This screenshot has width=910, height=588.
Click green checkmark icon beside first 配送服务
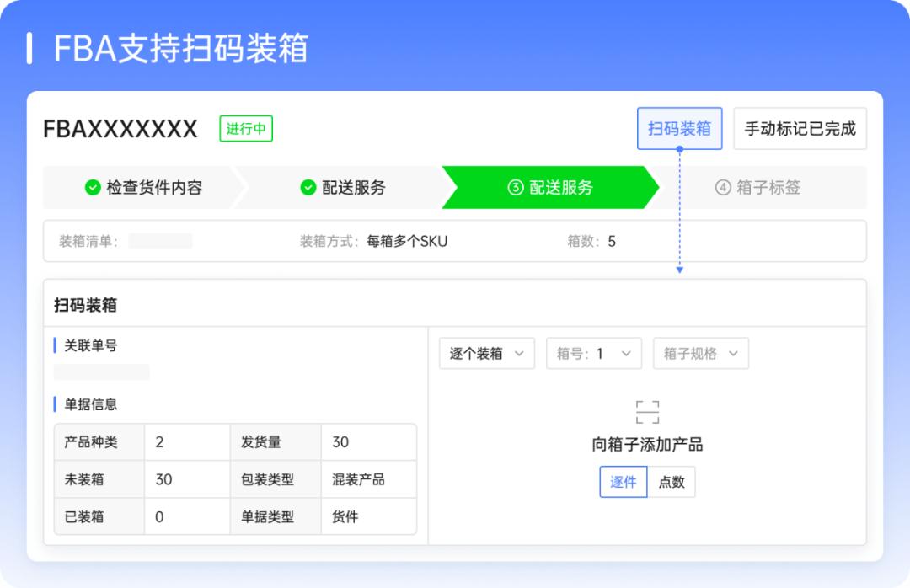point(308,188)
